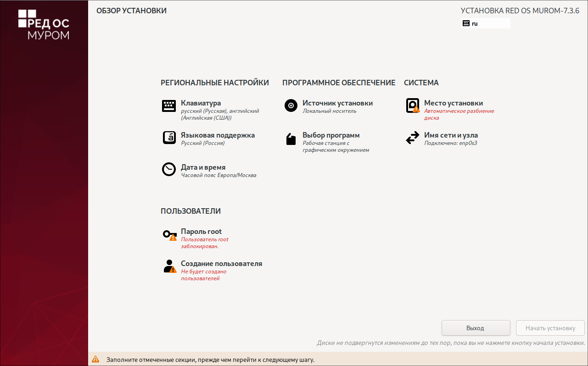The width and height of the screenshot is (588, 366).
Task: Open the Пароль root section title
Action: click(x=201, y=232)
